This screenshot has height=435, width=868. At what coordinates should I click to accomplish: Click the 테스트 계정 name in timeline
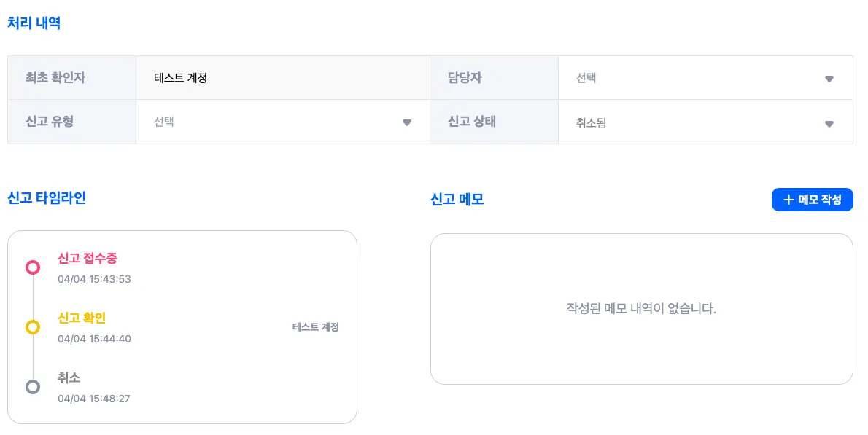315,327
